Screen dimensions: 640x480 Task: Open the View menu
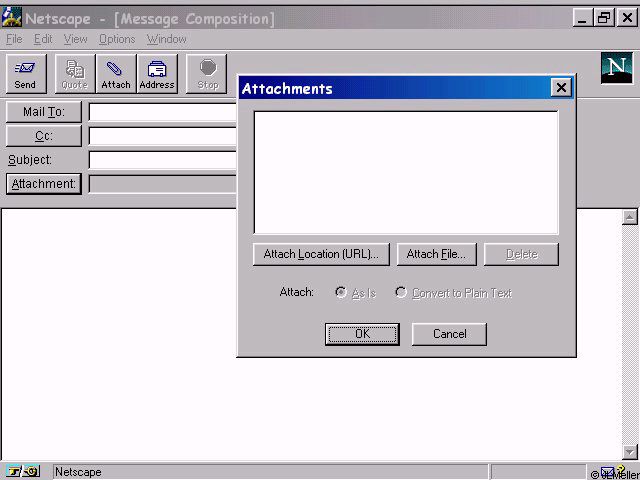[x=76, y=39]
